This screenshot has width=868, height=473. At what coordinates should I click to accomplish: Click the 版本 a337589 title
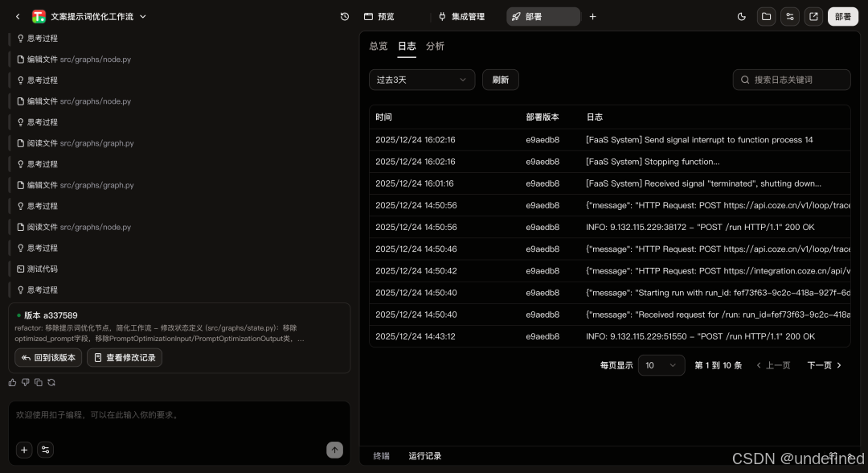pyautogui.click(x=51, y=315)
